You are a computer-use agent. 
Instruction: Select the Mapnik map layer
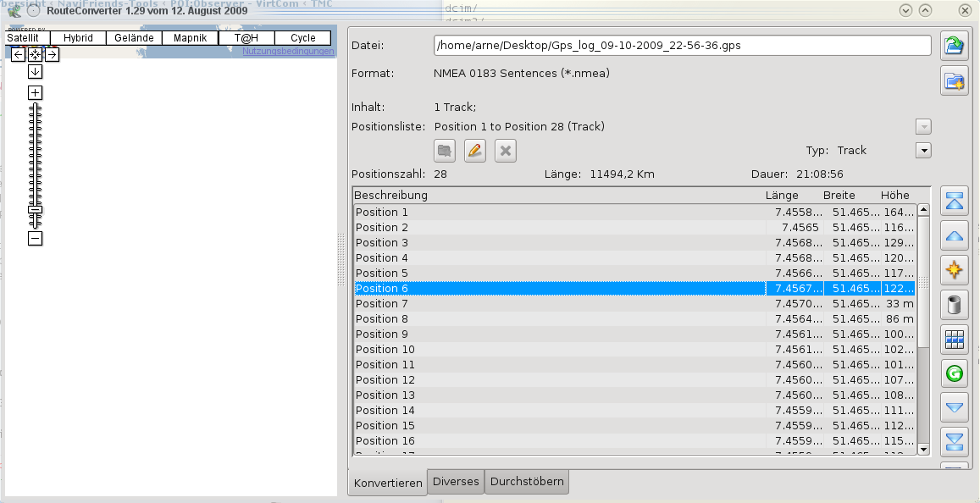190,38
